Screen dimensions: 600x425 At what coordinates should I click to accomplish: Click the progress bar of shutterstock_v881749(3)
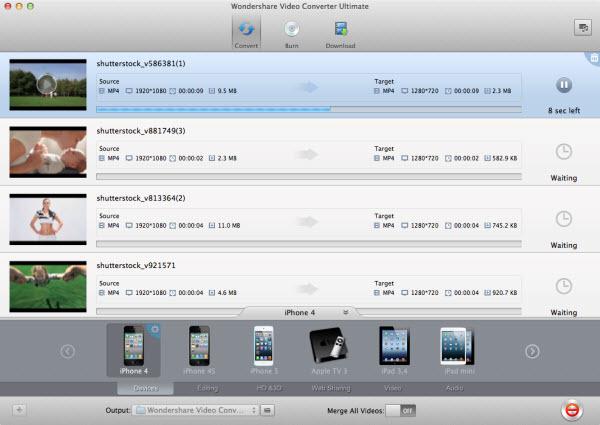(x=309, y=176)
